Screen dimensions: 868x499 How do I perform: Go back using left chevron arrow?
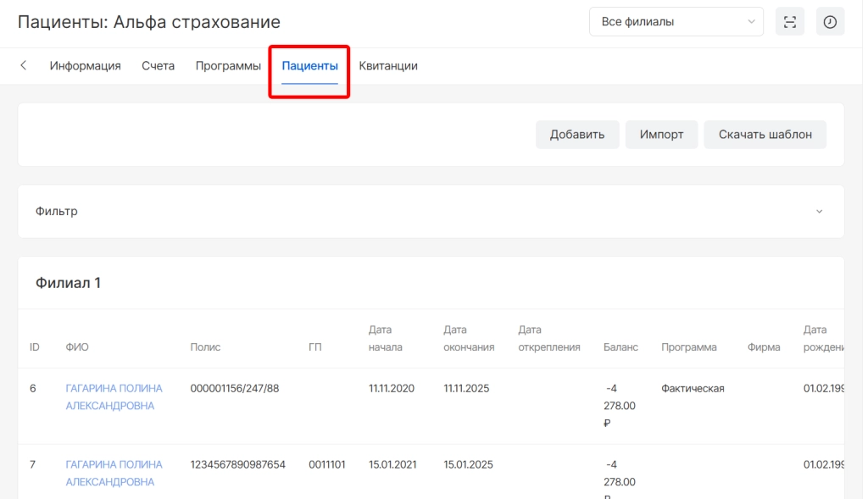coord(24,65)
